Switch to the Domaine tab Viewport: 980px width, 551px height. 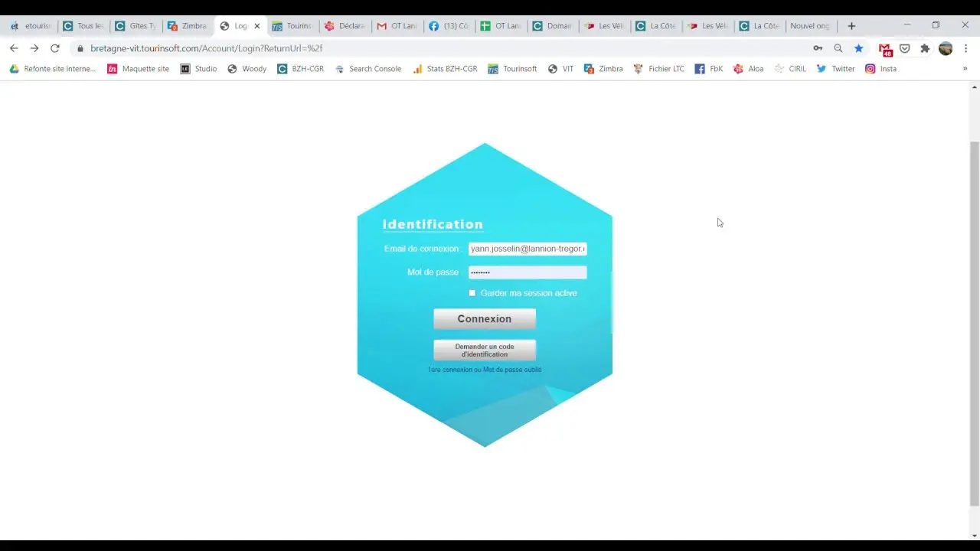point(552,26)
